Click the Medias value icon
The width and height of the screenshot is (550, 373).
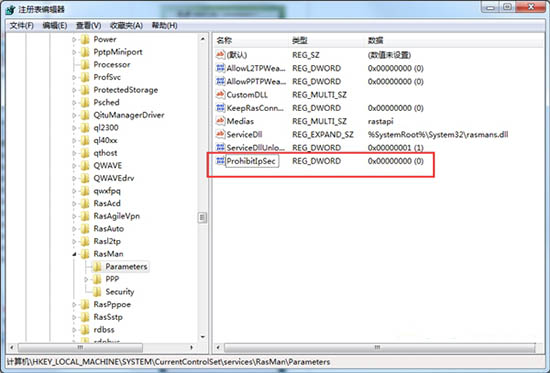click(220, 121)
